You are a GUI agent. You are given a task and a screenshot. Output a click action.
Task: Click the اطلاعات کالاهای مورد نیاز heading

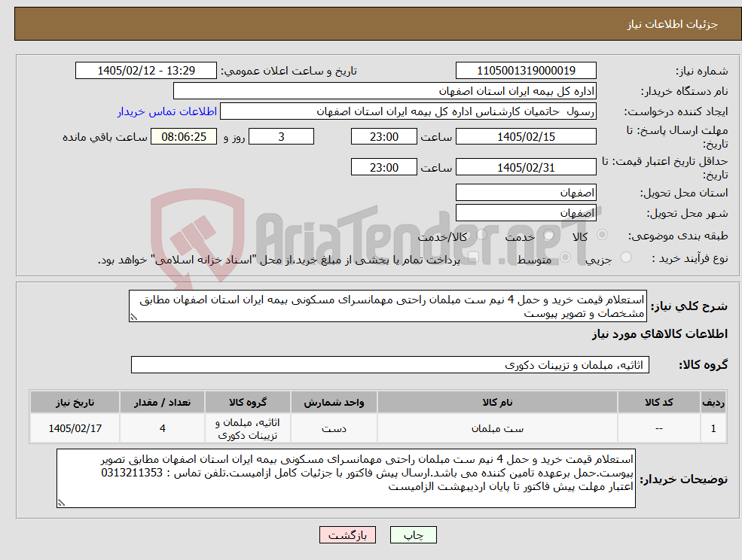(659, 334)
